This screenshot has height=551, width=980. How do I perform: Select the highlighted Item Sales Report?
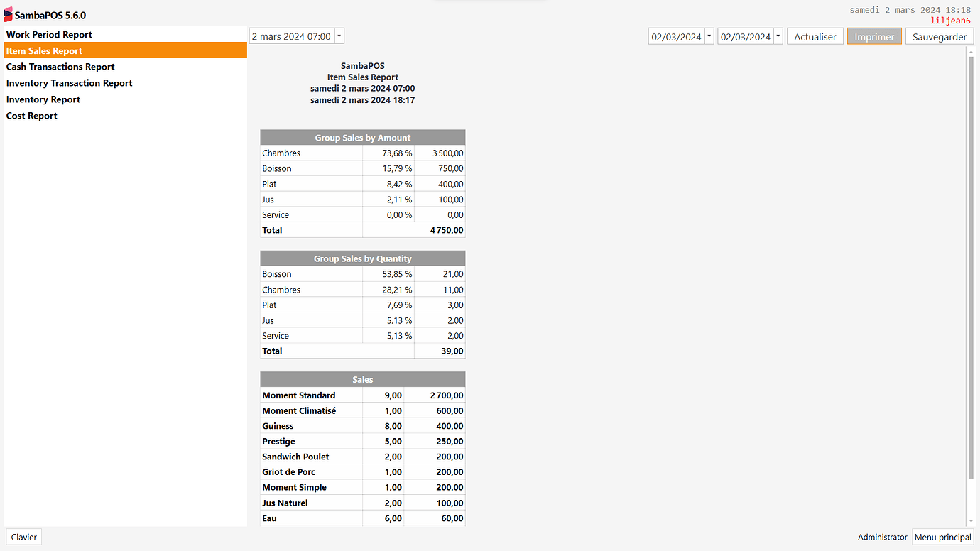click(x=45, y=50)
